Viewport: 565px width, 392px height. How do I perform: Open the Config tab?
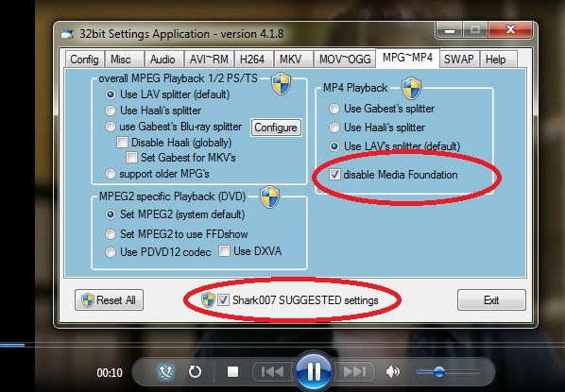(84, 60)
